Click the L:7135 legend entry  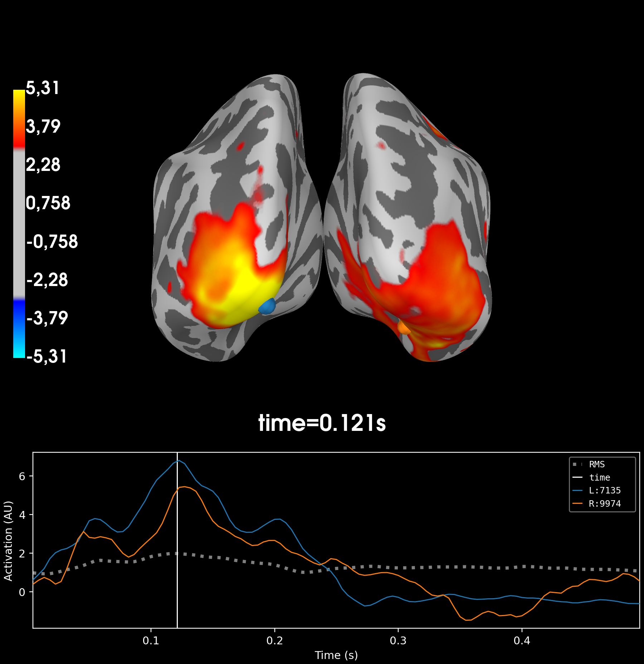(604, 491)
